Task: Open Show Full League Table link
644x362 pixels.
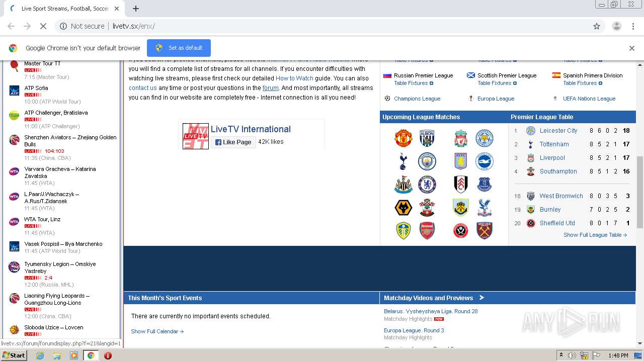Action: [595, 235]
